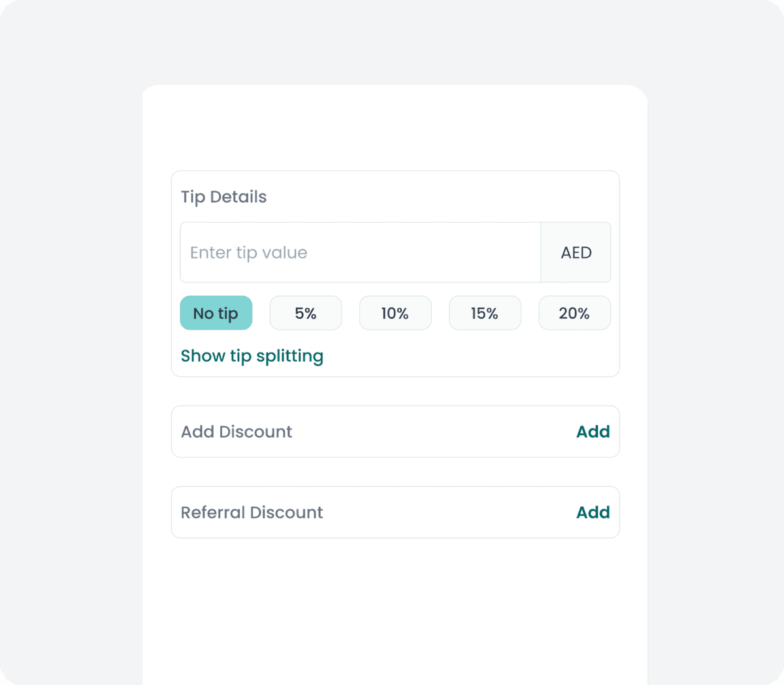Pick the highest 20% tip percentage
The image size is (784, 685).
(x=574, y=313)
